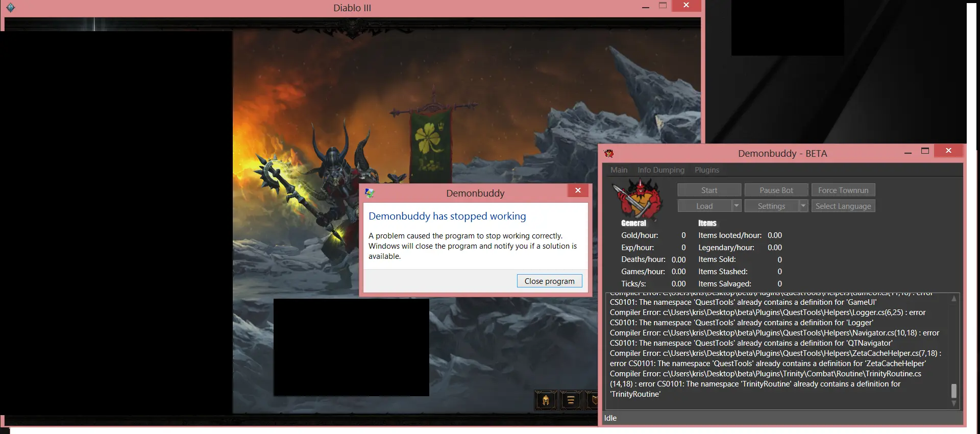Click the Diablo III title bar icon
The width and height of the screenshot is (980, 434).
pos(10,8)
